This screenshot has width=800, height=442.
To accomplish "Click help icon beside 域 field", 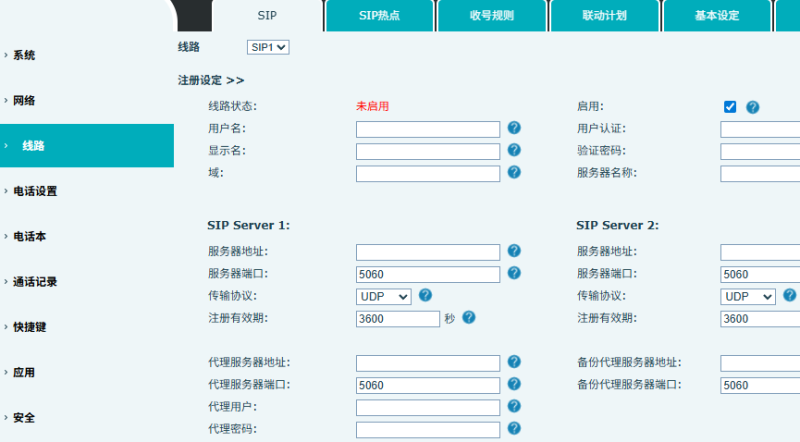I will tap(514, 172).
